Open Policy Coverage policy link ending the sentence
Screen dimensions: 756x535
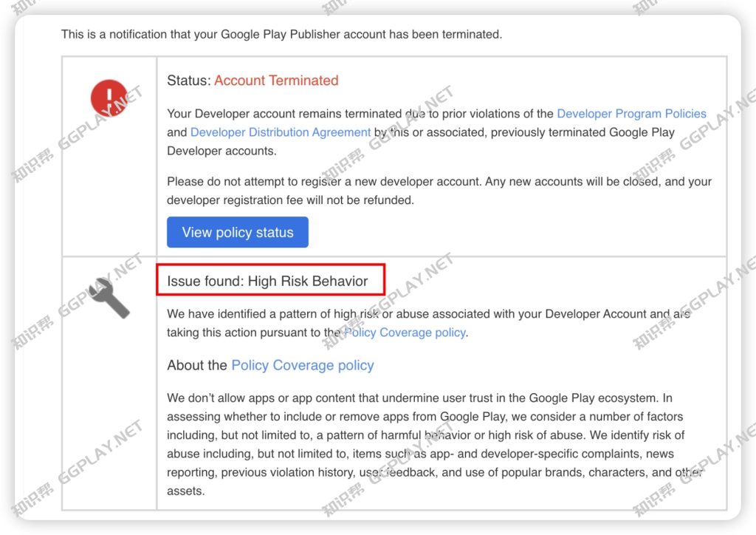404,333
